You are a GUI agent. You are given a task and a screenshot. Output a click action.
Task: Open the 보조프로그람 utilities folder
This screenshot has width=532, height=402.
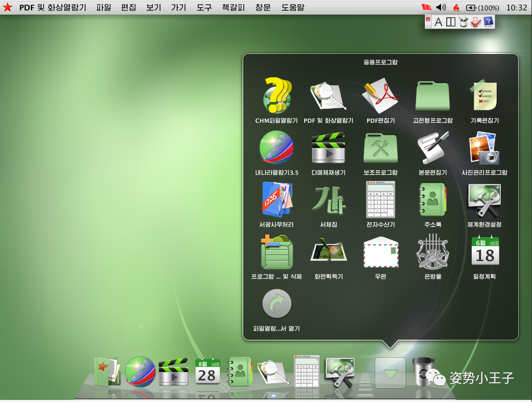(x=380, y=148)
